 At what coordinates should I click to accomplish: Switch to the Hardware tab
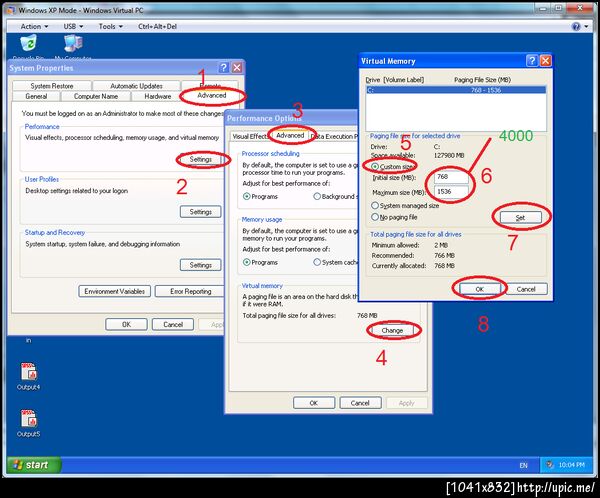coord(158,96)
